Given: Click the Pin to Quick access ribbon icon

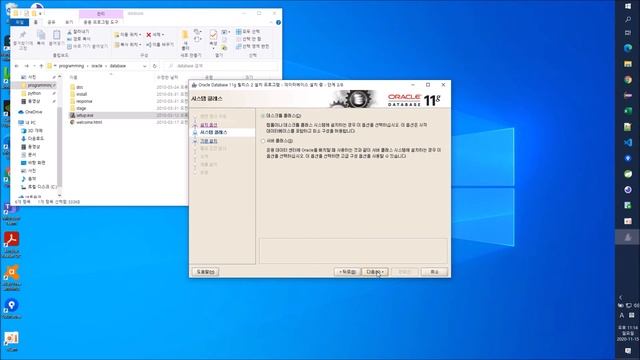Looking at the screenshot, I should point(23,39).
